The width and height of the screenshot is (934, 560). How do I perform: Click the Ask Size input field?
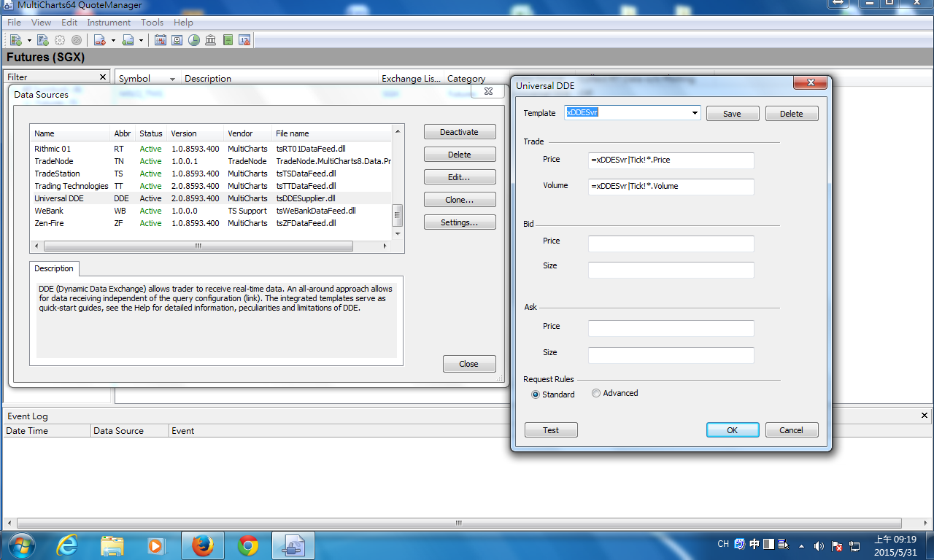pyautogui.click(x=671, y=355)
